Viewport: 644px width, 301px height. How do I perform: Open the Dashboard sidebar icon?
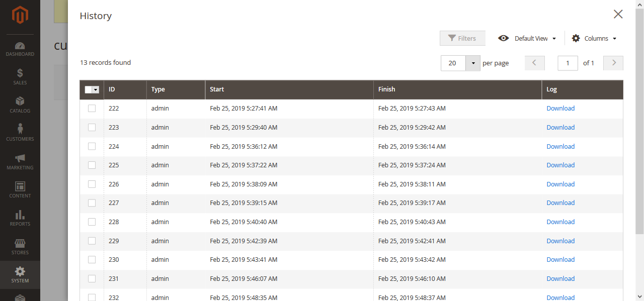(20, 46)
